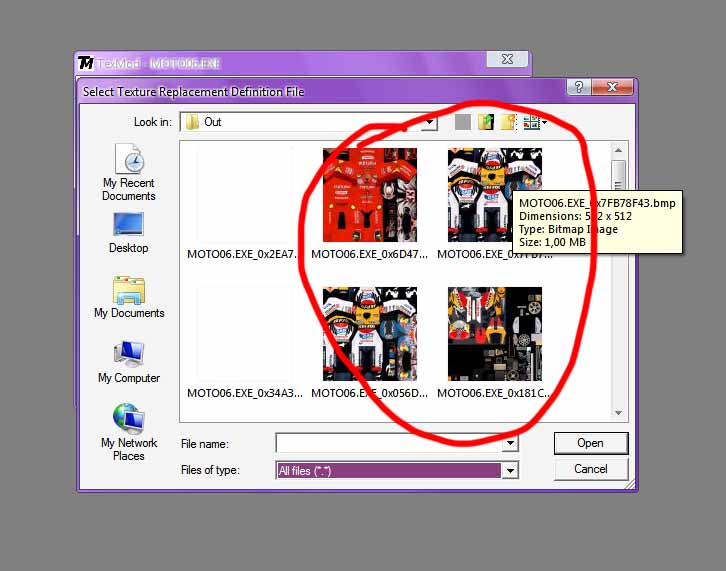
Task: Select the white-blue MOTO06.EXE_0x7FB7 thumbnail
Action: (494, 195)
